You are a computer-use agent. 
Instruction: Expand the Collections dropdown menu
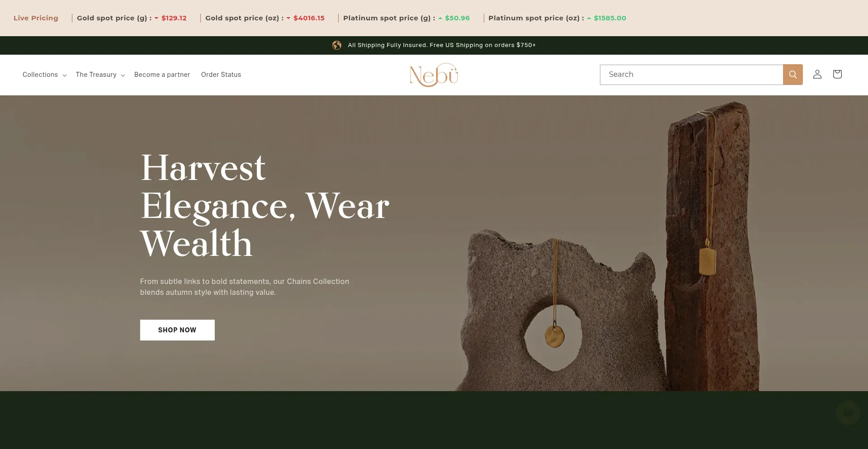tap(44, 75)
